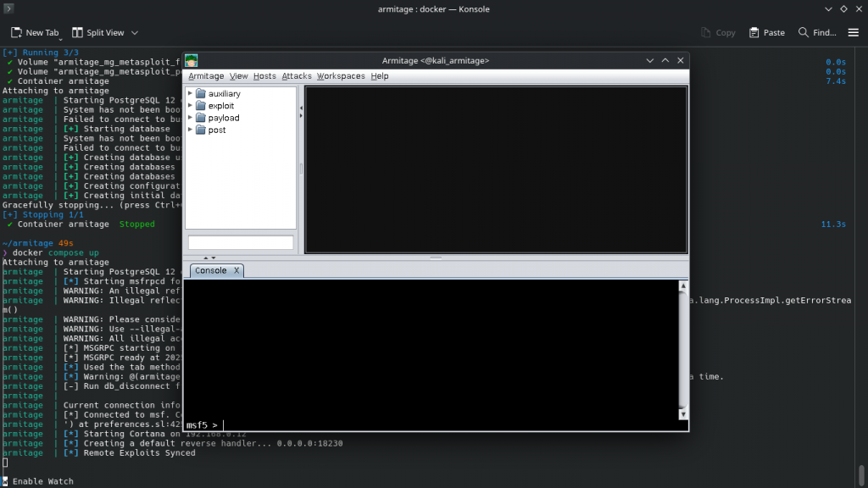Open the Attacks menu
Image resolution: width=868 pixels, height=488 pixels.
[297, 75]
